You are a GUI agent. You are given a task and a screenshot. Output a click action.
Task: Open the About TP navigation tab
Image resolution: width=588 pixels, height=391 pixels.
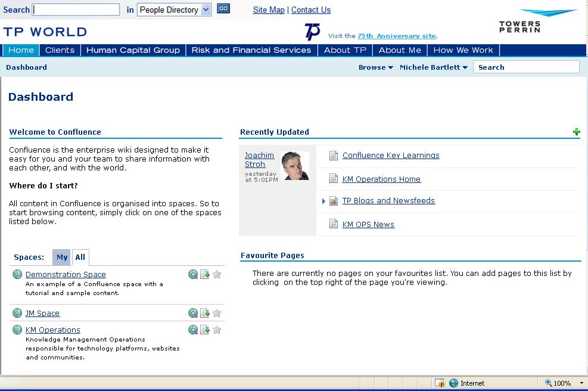[345, 50]
